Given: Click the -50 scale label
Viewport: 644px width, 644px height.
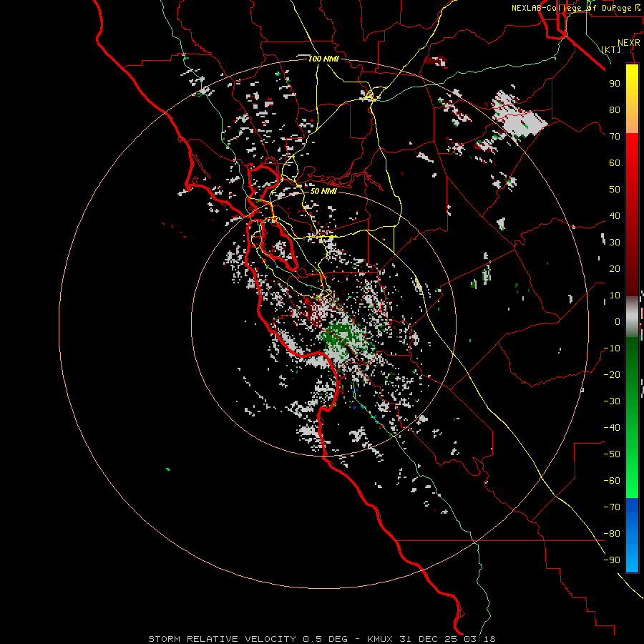Looking at the screenshot, I should [612, 454].
